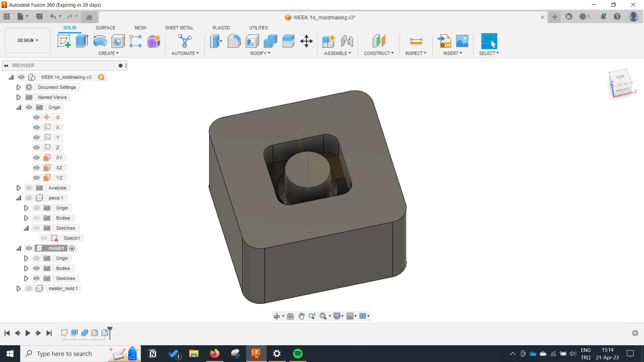
Task: Switch to the UTILITIES tab
Action: 258,28
